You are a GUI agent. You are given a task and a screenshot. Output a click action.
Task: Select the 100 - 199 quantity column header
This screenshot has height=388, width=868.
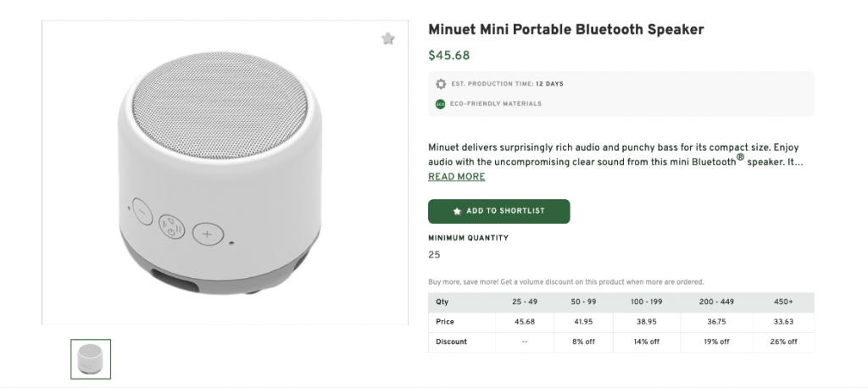point(647,302)
